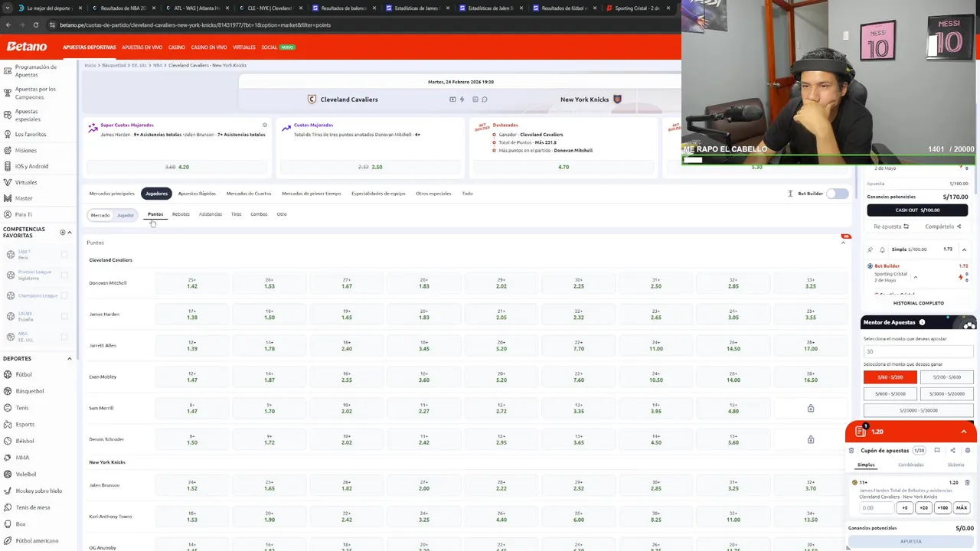Switch to Asistencias sub-tab
Viewport: 980px width, 551px height.
click(x=211, y=214)
